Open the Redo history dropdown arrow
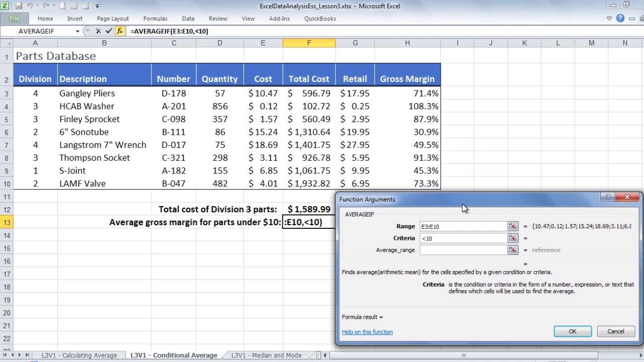 (x=53, y=7)
